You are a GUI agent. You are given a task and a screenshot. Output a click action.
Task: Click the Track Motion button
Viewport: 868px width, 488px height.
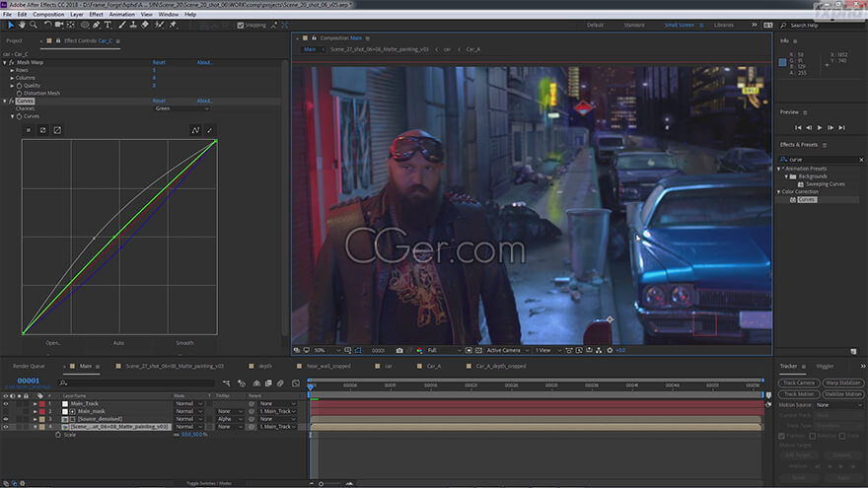798,394
